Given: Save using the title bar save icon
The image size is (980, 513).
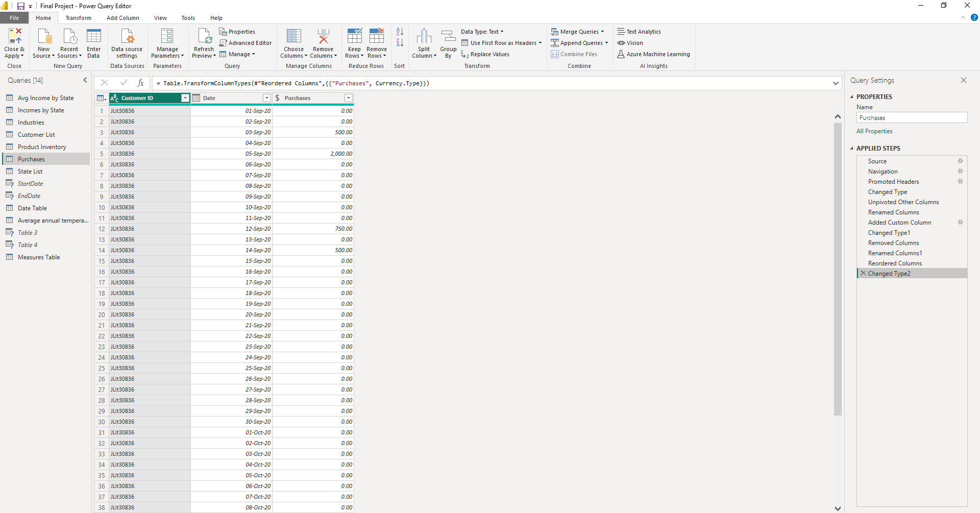Looking at the screenshot, I should click(x=20, y=6).
